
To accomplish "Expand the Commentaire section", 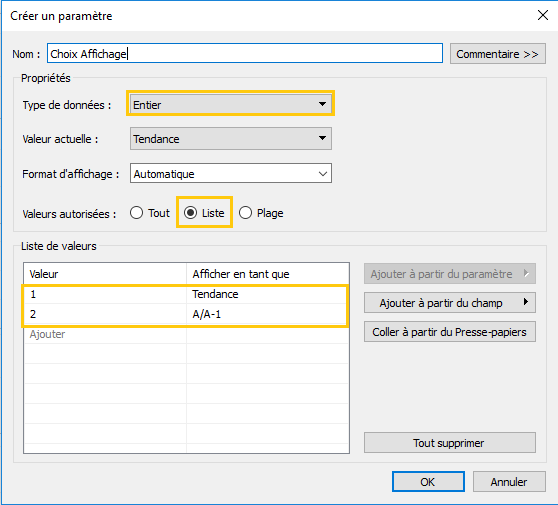I will 498,54.
